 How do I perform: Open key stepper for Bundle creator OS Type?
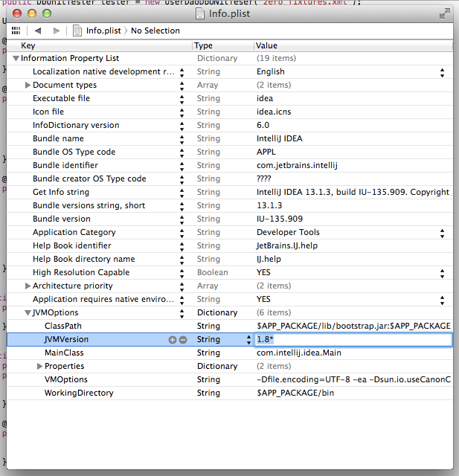coord(182,179)
